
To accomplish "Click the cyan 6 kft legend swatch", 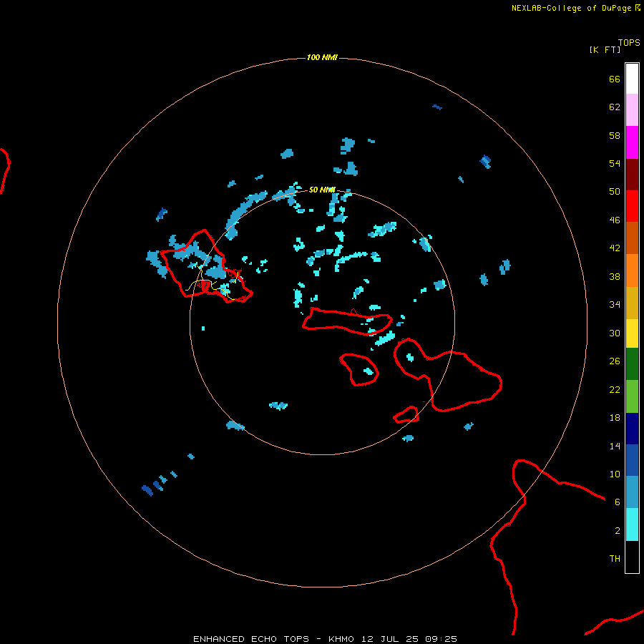I will pos(632,525).
